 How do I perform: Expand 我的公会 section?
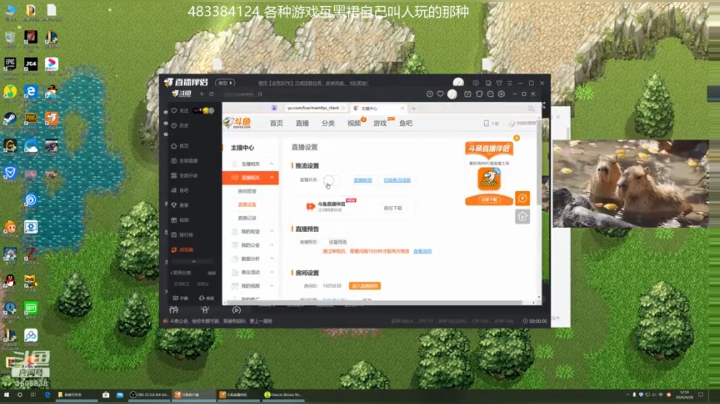[251, 245]
